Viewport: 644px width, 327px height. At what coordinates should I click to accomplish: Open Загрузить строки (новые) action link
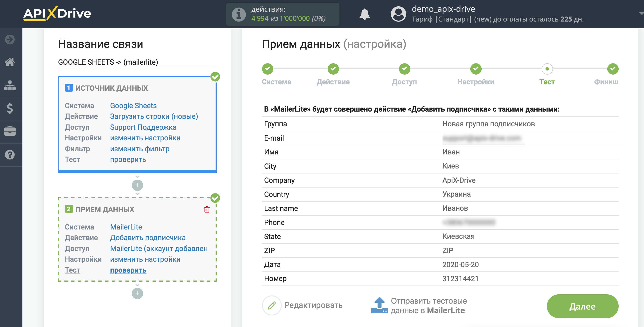(154, 116)
